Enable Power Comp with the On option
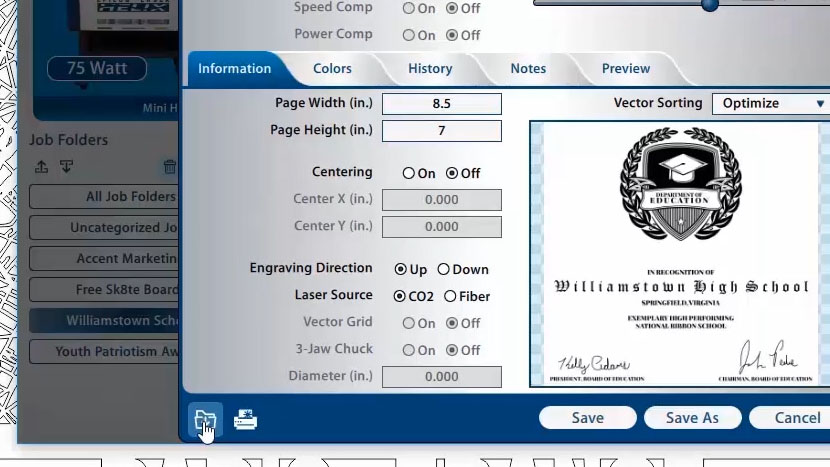This screenshot has height=467, width=830. (409, 35)
